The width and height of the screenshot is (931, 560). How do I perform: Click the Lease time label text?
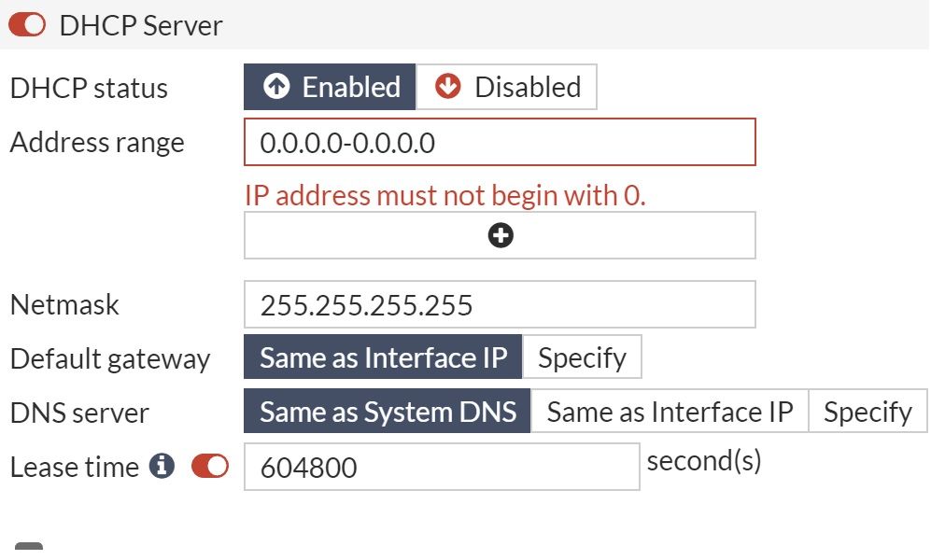pyautogui.click(x=74, y=467)
